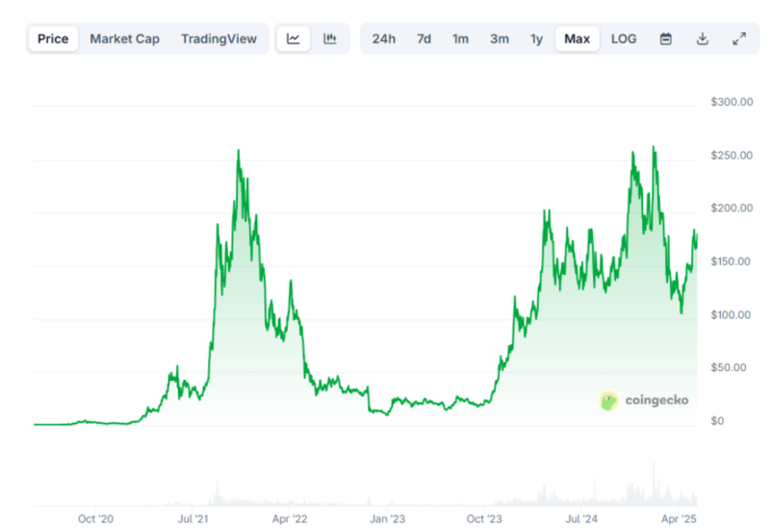Click the Oct '20 x-axis label
The height and width of the screenshot is (532, 770).
pos(95,519)
